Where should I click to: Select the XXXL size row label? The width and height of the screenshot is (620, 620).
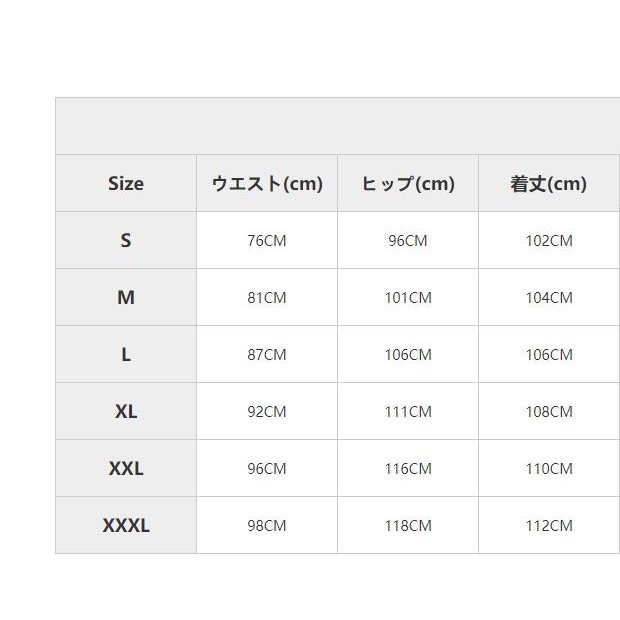(126, 526)
